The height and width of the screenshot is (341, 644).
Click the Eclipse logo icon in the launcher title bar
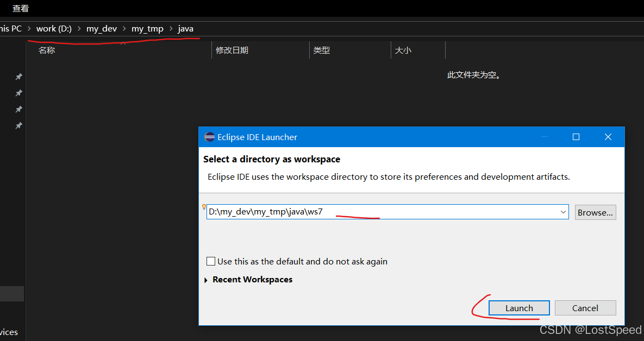point(209,137)
